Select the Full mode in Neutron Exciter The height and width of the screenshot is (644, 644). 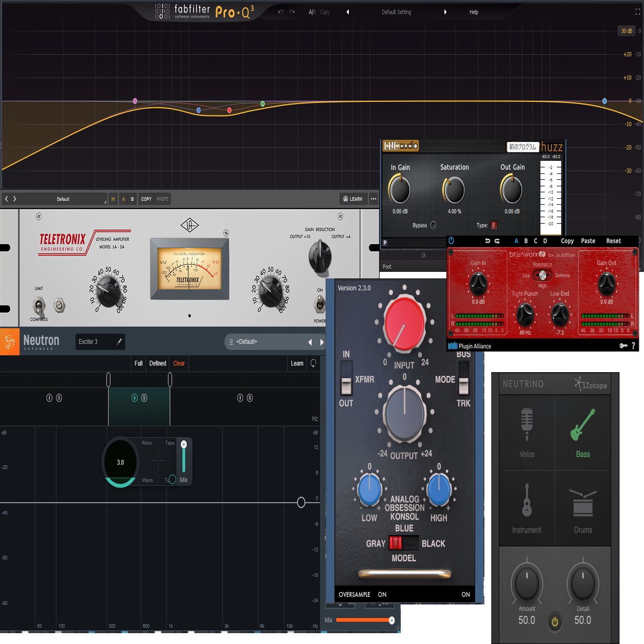pyautogui.click(x=139, y=363)
